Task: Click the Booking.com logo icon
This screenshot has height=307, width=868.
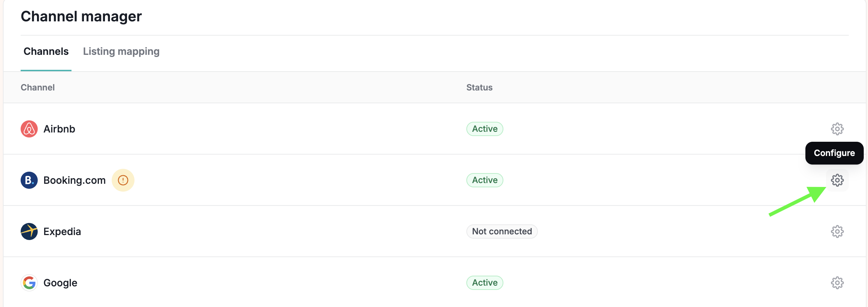Action: coord(29,180)
